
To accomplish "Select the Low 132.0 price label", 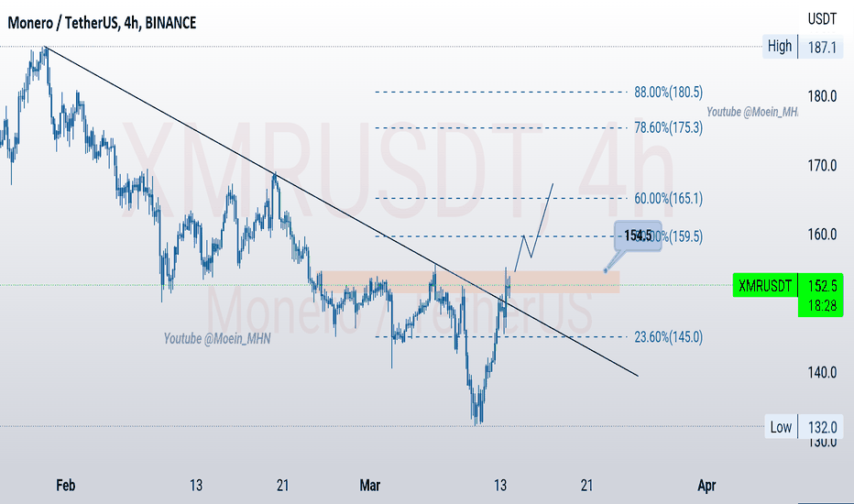I will pos(804,427).
